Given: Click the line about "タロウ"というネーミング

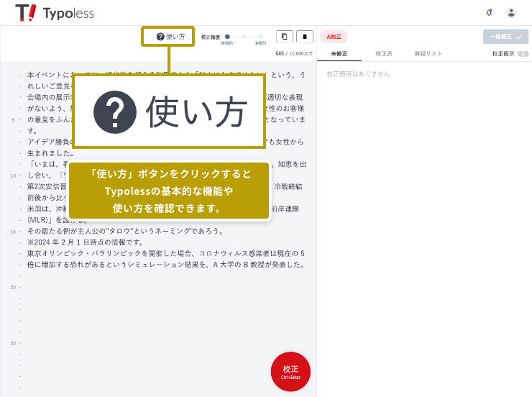Looking at the screenshot, I should coord(126,231).
